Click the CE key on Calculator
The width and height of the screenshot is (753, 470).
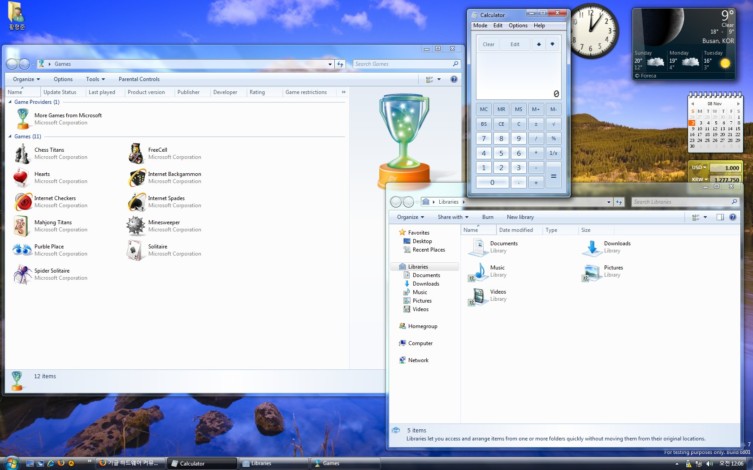(x=501, y=124)
